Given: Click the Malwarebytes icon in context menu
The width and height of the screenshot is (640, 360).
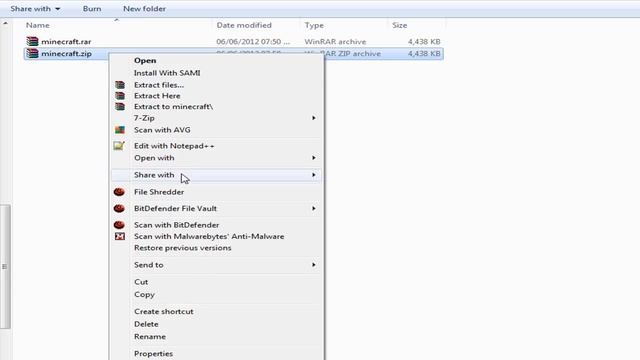Looking at the screenshot, I should tap(120, 236).
